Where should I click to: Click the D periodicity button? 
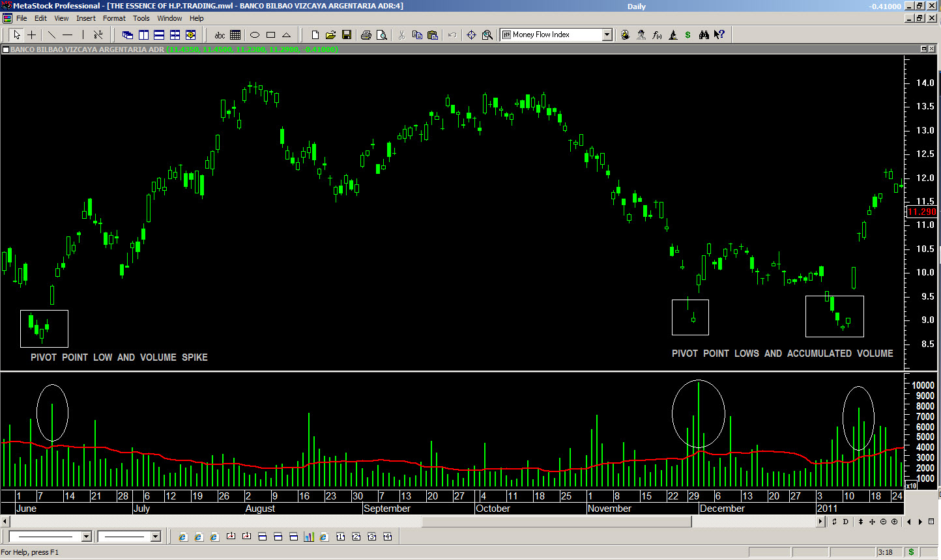pos(846,522)
